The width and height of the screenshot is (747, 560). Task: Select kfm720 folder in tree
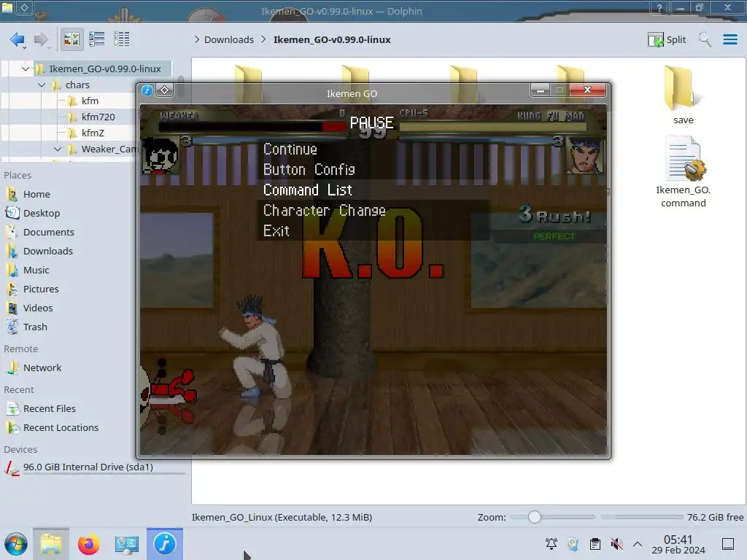point(98,117)
